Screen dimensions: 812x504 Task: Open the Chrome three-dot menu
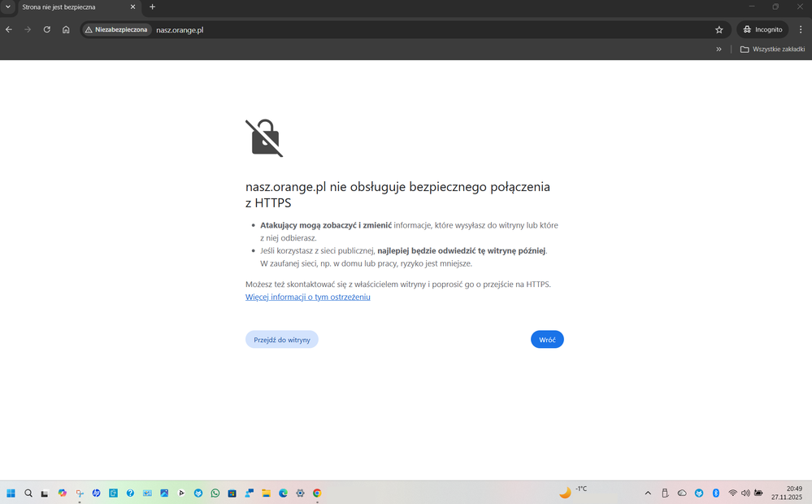point(801,29)
